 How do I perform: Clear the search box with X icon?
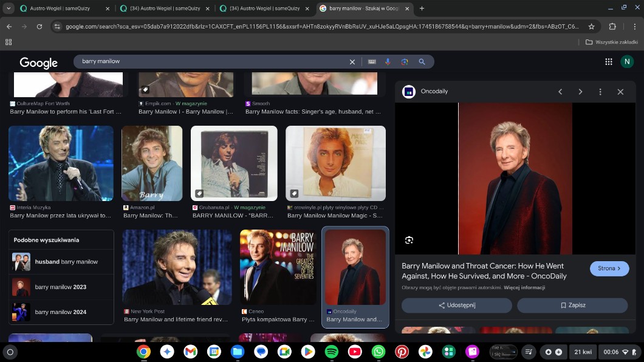pos(352,61)
